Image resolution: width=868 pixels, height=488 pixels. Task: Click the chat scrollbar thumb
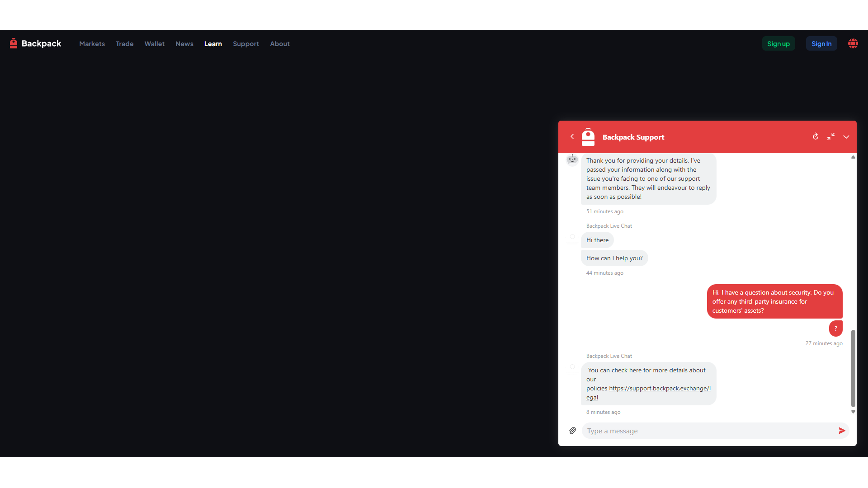853,368
